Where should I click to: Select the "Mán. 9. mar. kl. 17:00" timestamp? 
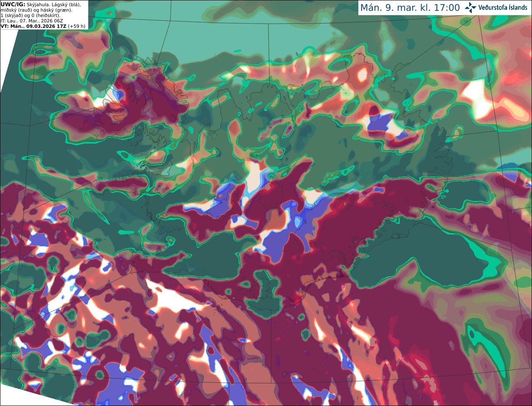(410, 8)
